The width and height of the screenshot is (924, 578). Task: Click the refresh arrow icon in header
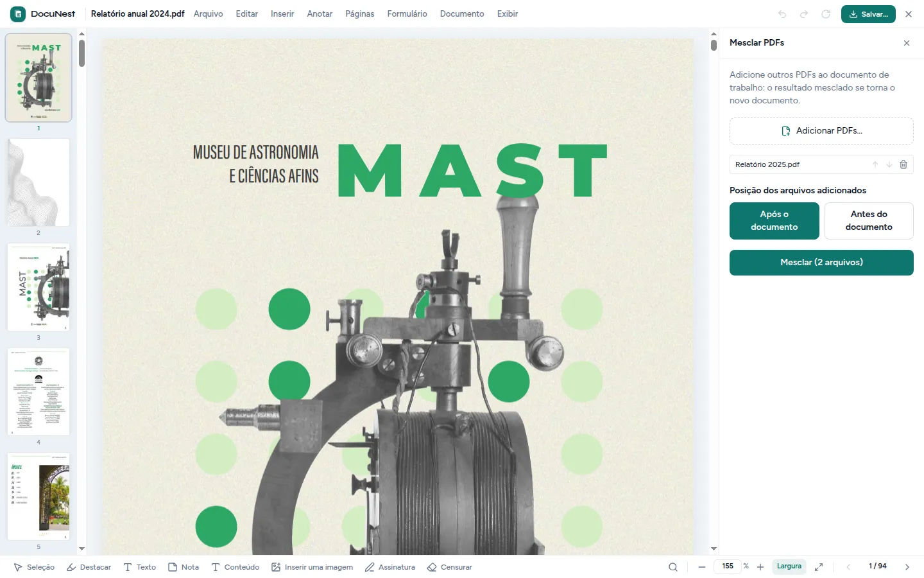pos(826,14)
